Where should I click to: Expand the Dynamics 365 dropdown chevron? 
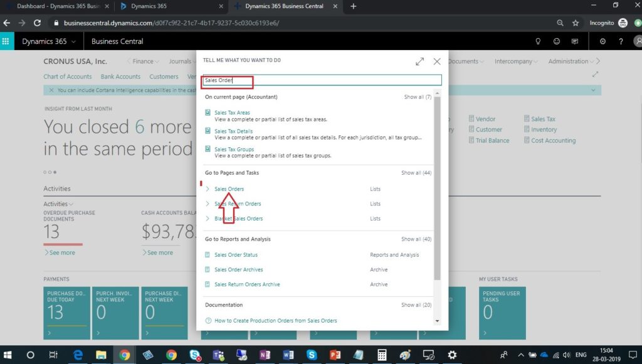point(74,41)
